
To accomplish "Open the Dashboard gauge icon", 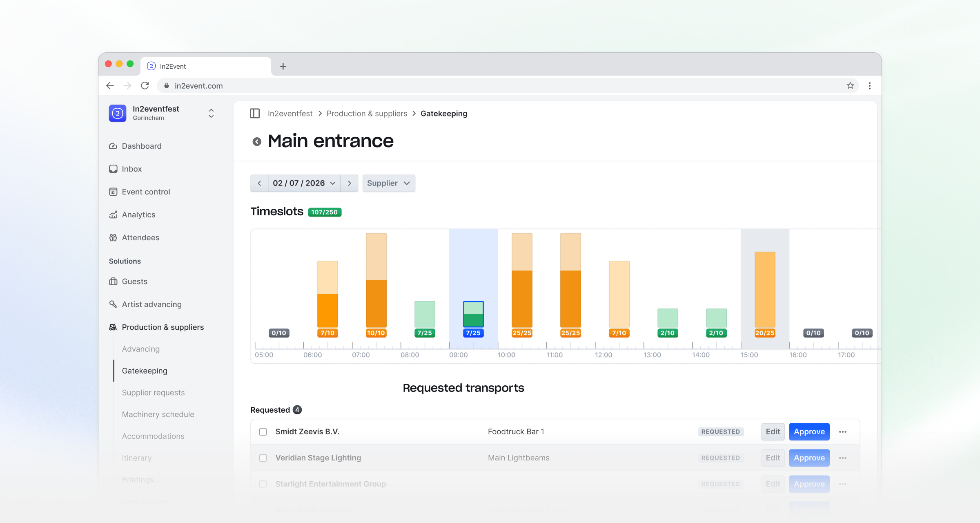I will tap(113, 146).
